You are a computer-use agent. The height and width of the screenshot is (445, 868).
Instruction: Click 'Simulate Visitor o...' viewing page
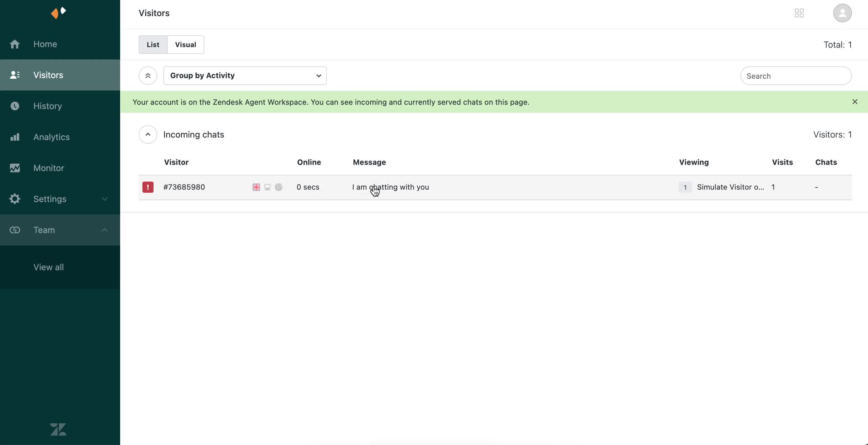click(731, 187)
